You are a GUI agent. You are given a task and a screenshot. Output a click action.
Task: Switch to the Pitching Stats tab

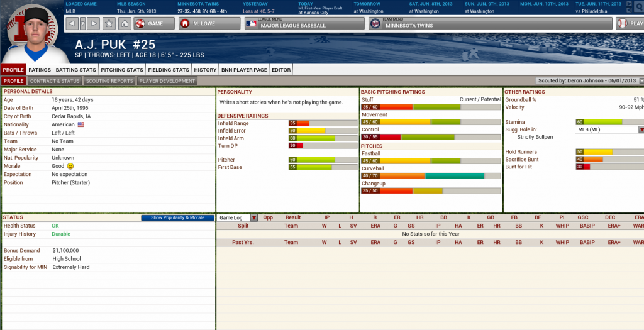click(x=122, y=70)
